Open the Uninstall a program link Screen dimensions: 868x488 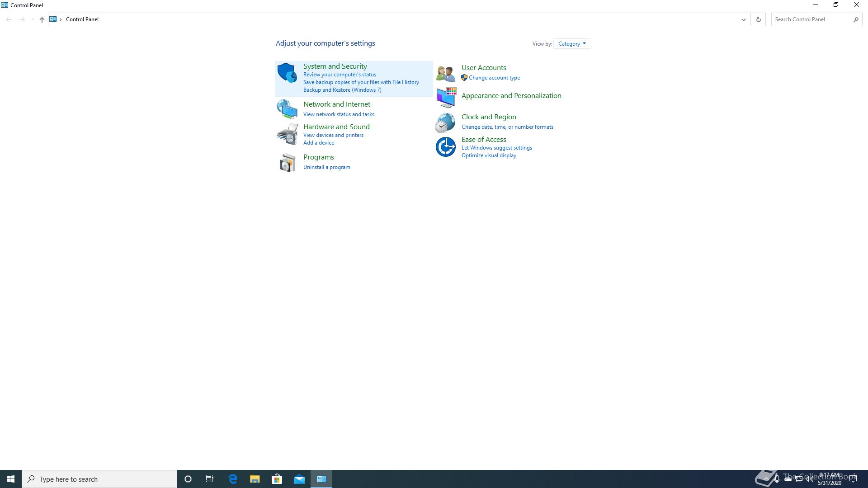pyautogui.click(x=326, y=167)
